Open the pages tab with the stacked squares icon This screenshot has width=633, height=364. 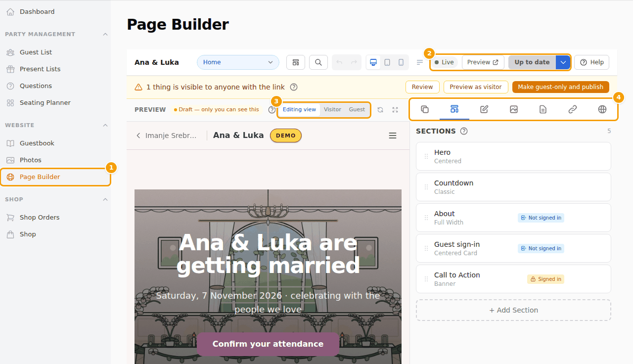[x=424, y=109]
